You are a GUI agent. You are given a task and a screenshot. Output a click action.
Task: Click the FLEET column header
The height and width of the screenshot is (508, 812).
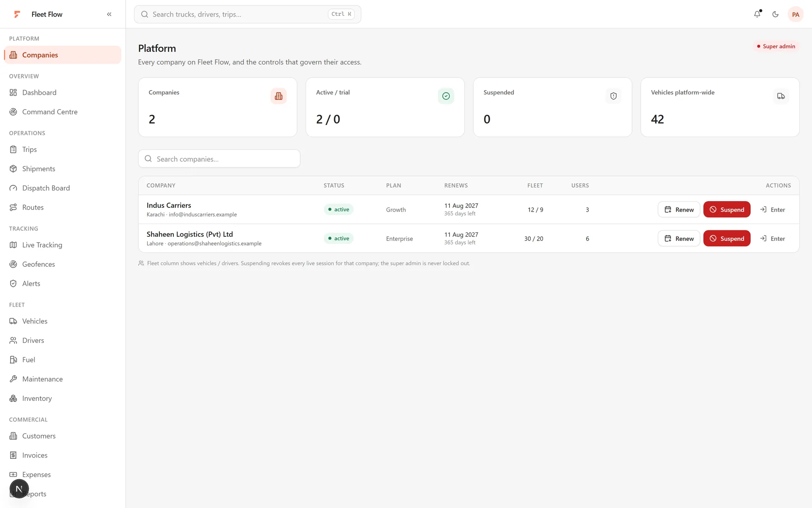click(x=535, y=185)
